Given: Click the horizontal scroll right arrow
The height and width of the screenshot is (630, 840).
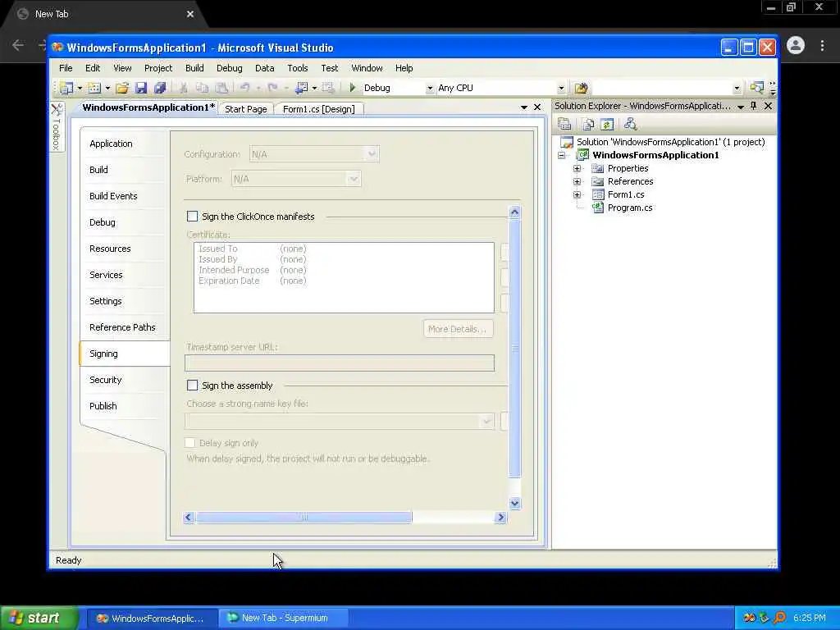Looking at the screenshot, I should point(500,517).
